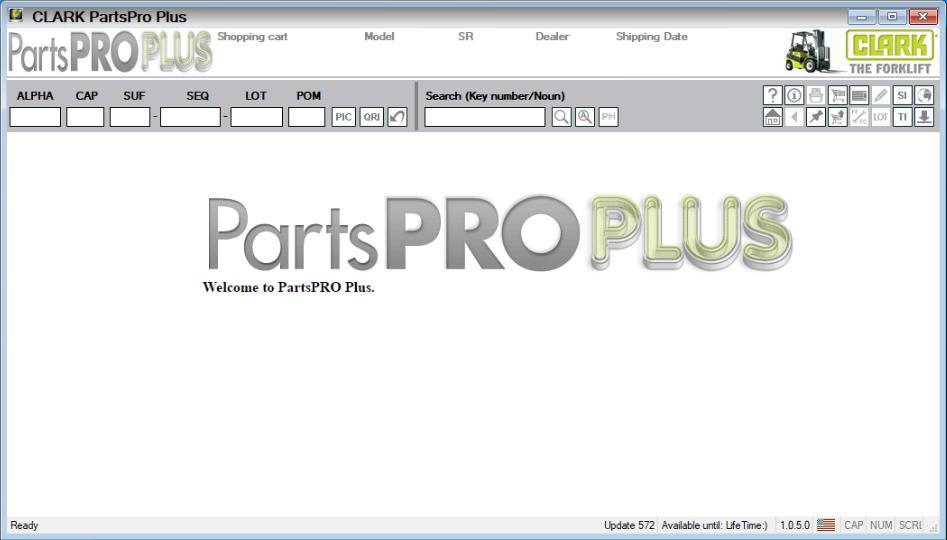Viewport: 947px width, 540px height.
Task: Click the PIC button
Action: pyautogui.click(x=344, y=117)
